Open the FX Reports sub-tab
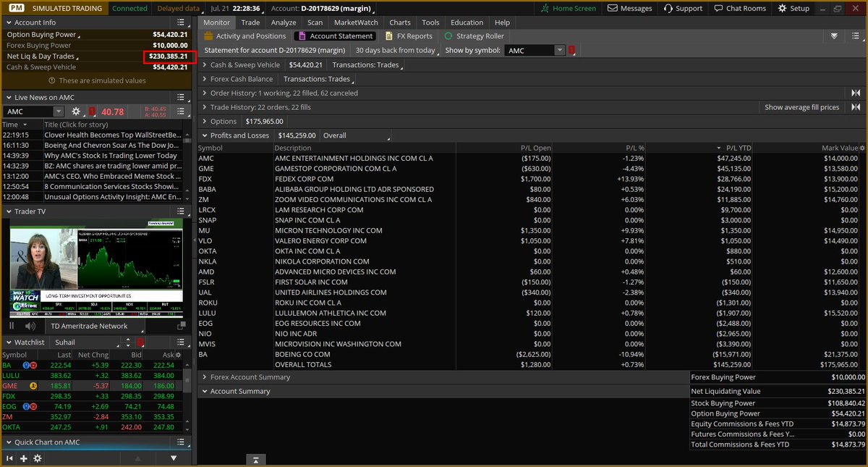 coord(409,36)
